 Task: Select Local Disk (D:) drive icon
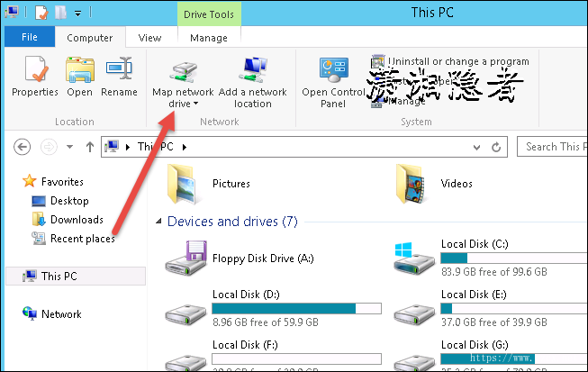click(186, 314)
